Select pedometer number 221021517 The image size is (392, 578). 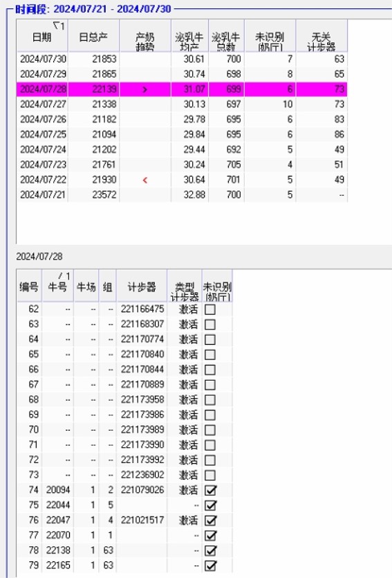point(142,520)
